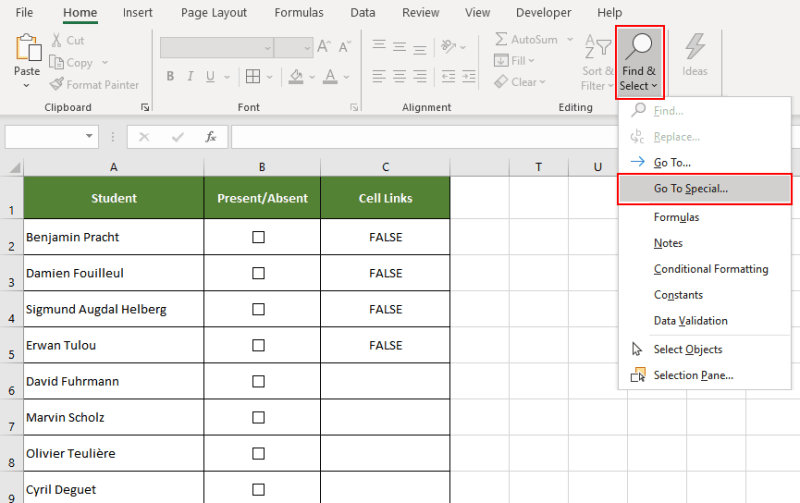Click the Ideas lightning icon

695,46
